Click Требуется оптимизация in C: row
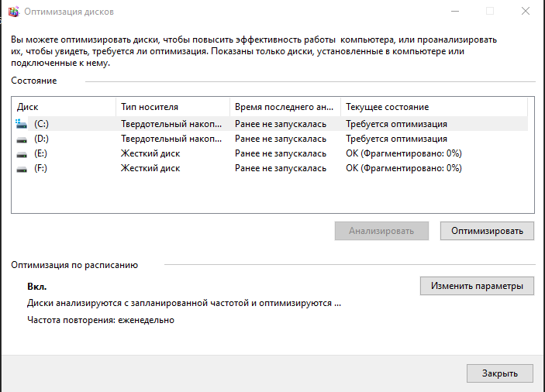This screenshot has height=392, width=545. pos(396,124)
